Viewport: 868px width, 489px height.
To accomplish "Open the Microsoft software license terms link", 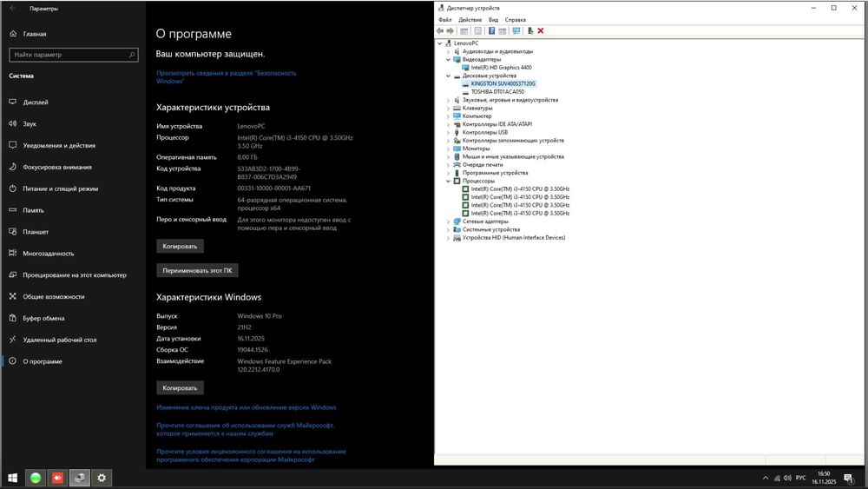I will pos(251,455).
